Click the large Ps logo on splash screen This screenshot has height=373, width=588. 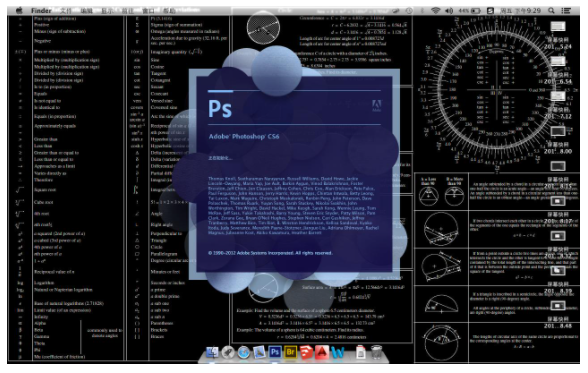[x=220, y=109]
